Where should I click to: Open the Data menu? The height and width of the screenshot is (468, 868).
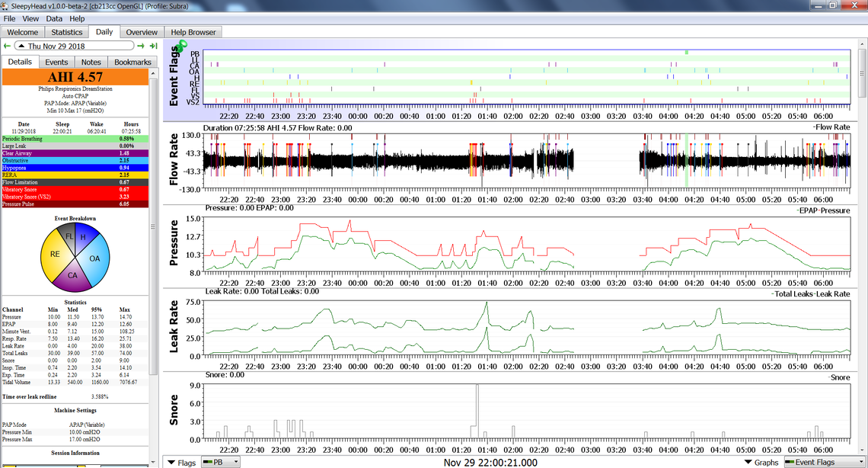point(54,18)
